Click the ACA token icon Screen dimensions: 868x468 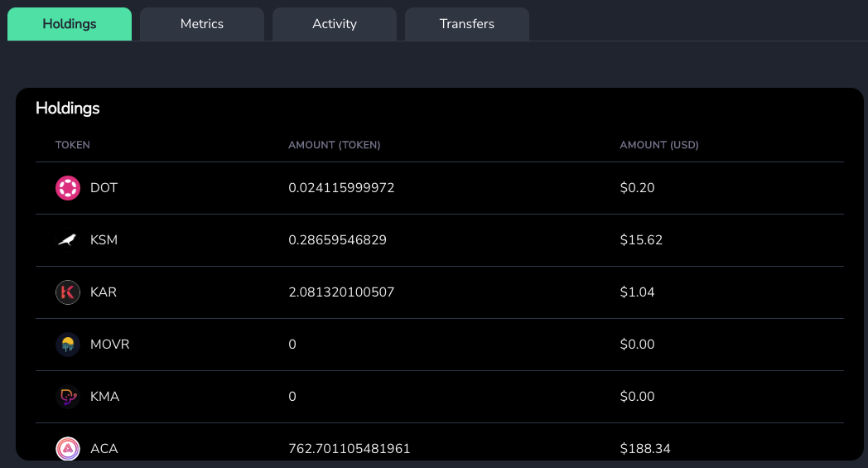(x=68, y=449)
